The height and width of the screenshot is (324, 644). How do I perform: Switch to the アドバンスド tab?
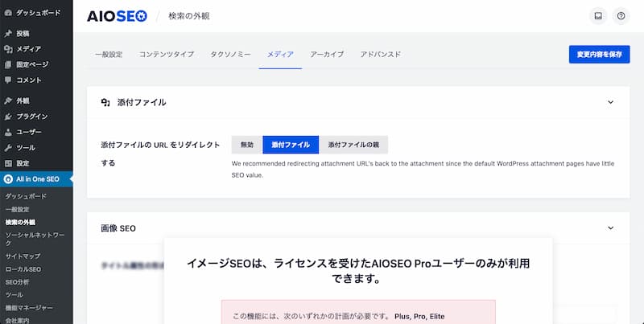(x=380, y=54)
